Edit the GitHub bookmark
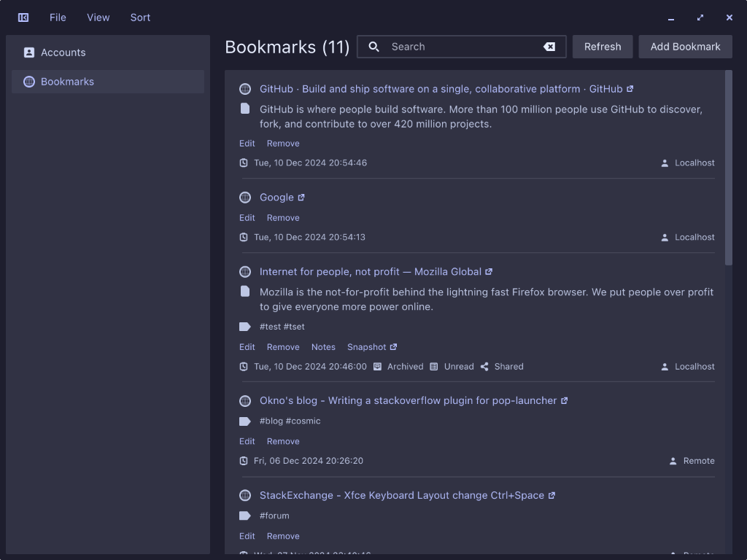Viewport: 747px width, 560px height. (247, 144)
